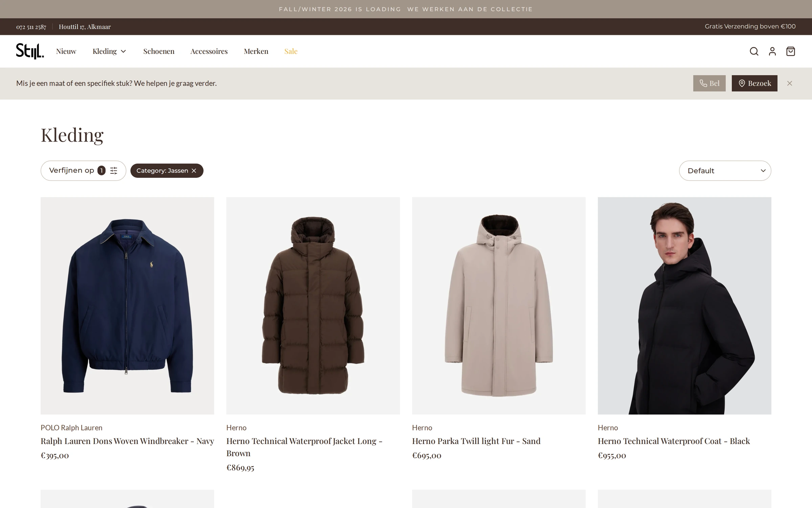Open the shopping bag icon
Viewport: 812px width, 508px height.
(790, 51)
